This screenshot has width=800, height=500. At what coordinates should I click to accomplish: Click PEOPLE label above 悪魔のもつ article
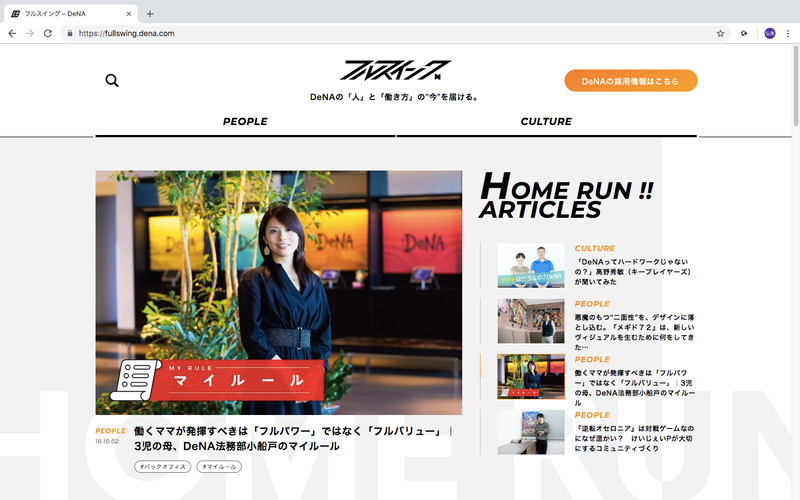(x=592, y=304)
